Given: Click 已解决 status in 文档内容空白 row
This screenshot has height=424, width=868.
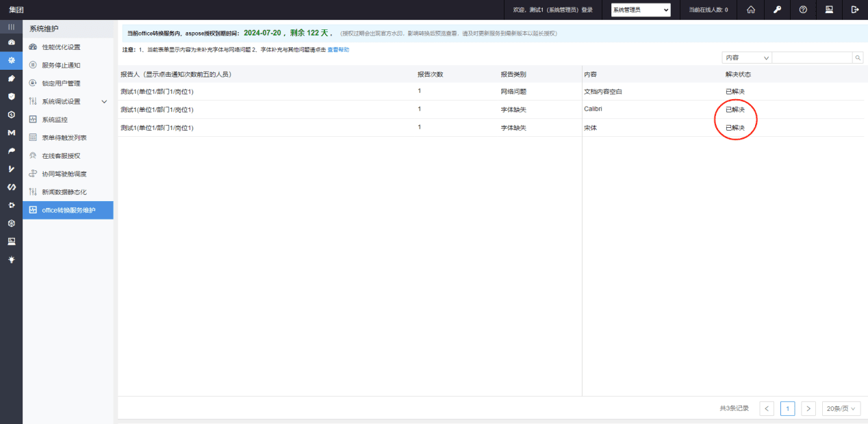Looking at the screenshot, I should point(735,92).
